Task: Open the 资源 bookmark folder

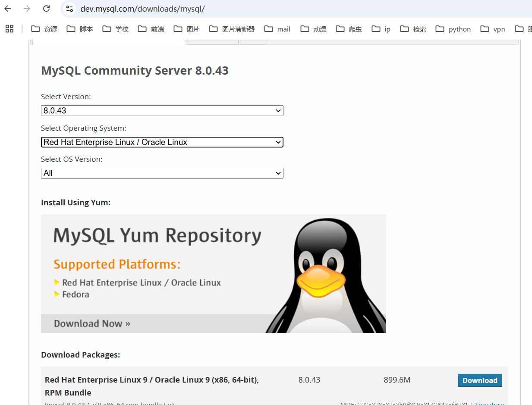Action: point(44,29)
